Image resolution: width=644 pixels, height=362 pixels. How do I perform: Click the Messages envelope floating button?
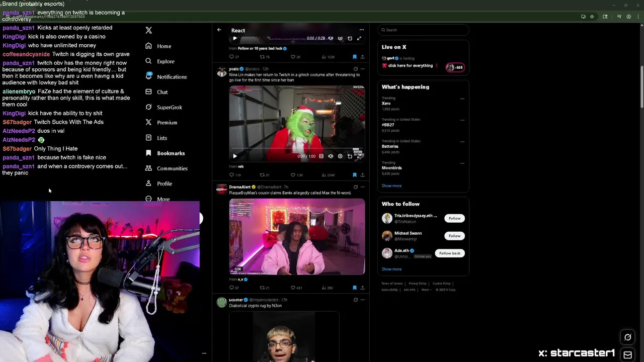[627, 355]
